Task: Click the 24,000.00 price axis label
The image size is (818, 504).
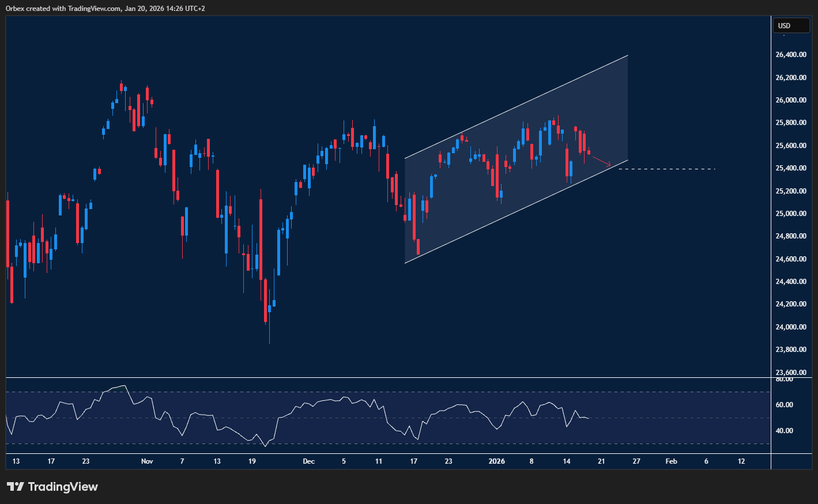Action: pos(790,327)
